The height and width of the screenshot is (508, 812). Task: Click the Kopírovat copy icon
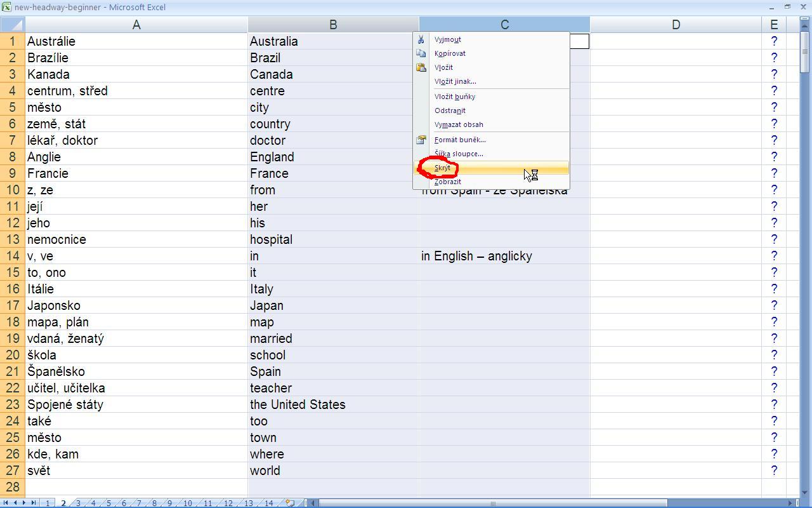tap(421, 53)
